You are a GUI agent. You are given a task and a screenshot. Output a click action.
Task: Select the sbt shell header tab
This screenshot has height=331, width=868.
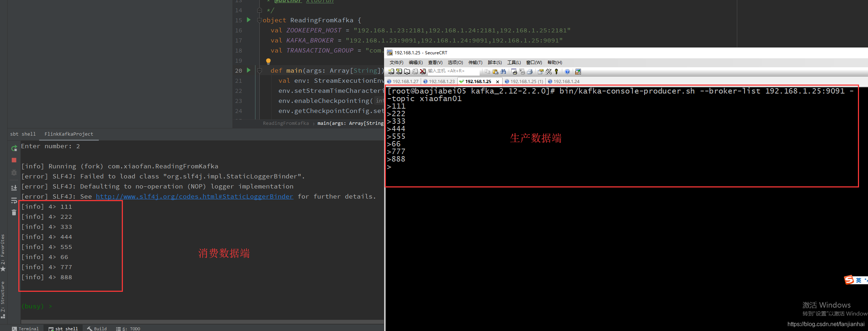(23, 134)
